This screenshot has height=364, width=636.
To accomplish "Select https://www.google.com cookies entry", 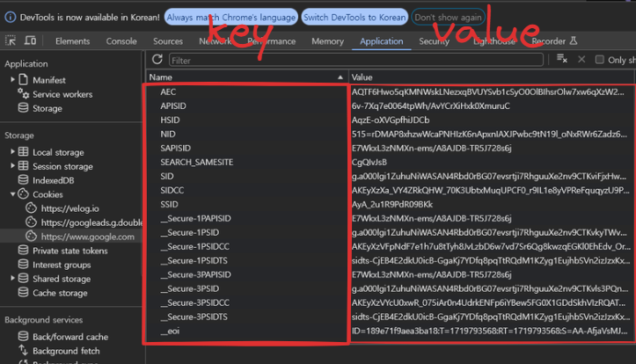I will pyautogui.click(x=88, y=237).
